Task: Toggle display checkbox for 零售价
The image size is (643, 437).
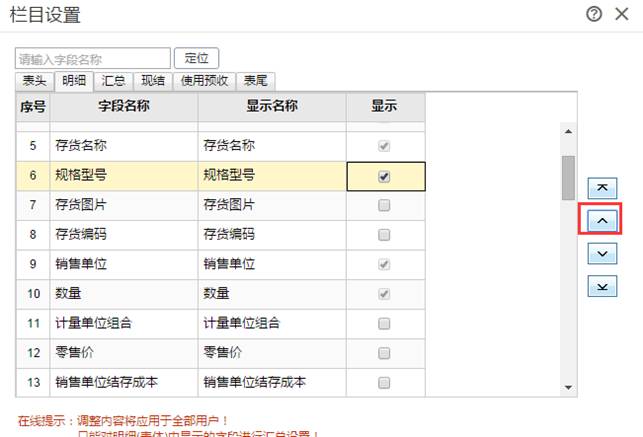Action: coord(384,353)
